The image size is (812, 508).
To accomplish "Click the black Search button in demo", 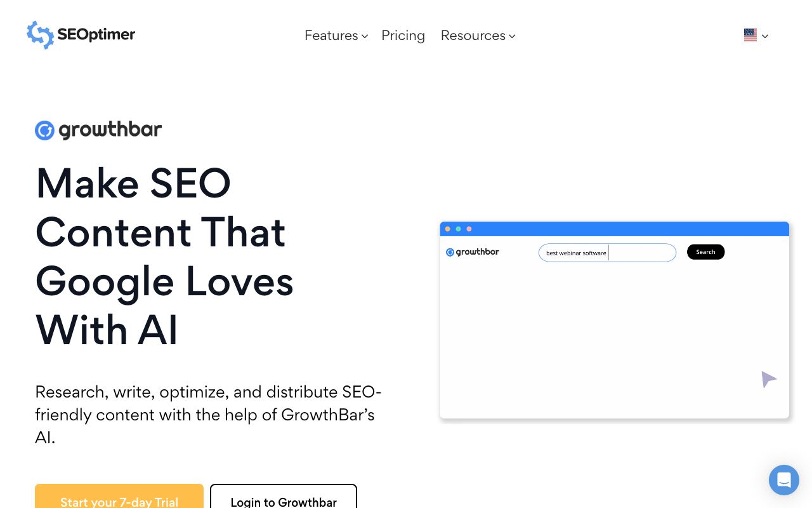I will (x=705, y=252).
